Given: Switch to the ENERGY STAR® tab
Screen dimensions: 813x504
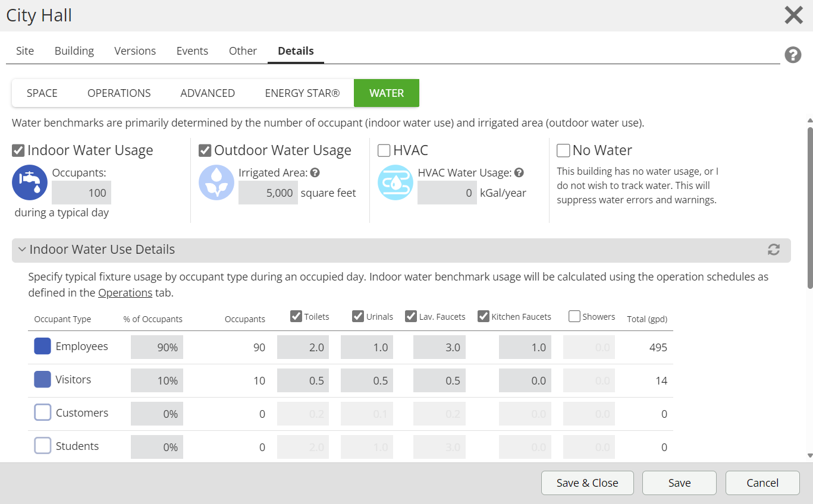Looking at the screenshot, I should (302, 93).
